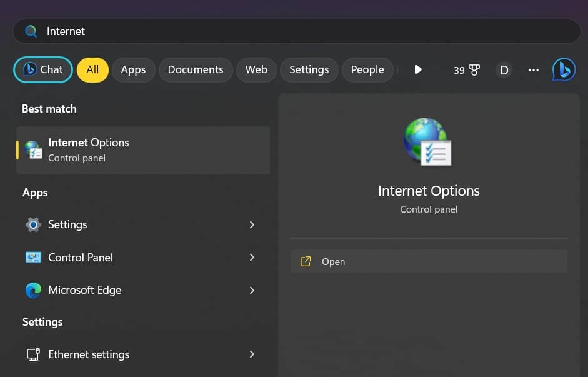
Task: Open the ellipsis options menu
Action: [533, 70]
